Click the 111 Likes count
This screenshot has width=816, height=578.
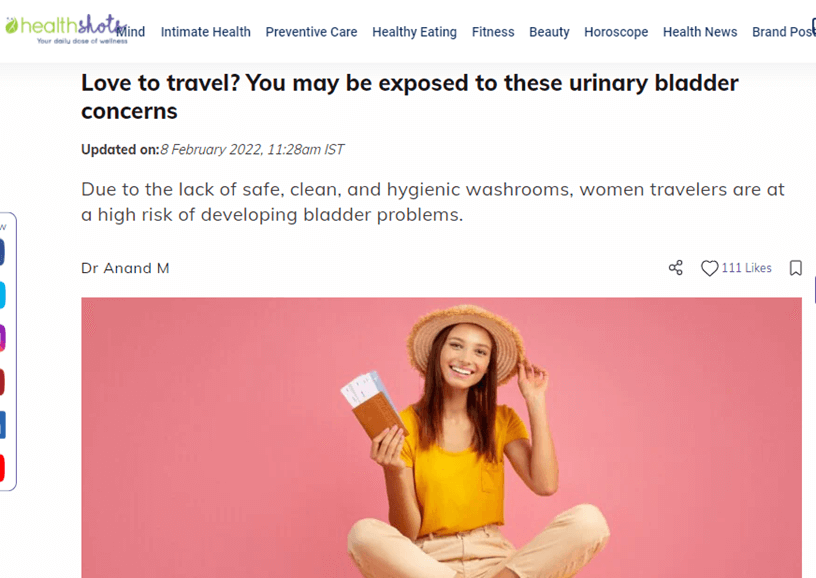(746, 268)
